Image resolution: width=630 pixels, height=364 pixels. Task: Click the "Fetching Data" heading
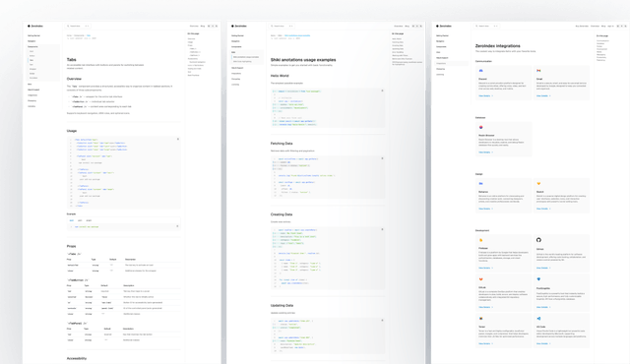pyautogui.click(x=282, y=144)
